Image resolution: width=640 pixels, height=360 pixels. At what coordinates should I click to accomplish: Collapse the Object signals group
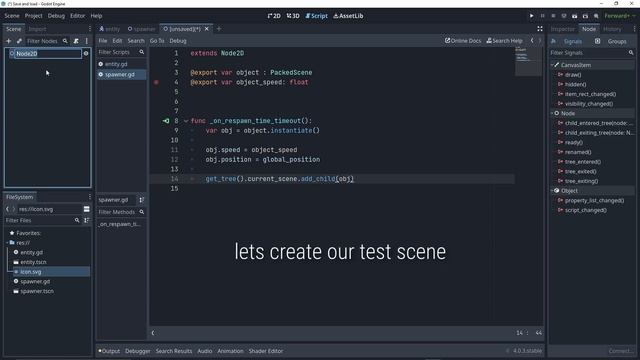[x=552, y=191]
